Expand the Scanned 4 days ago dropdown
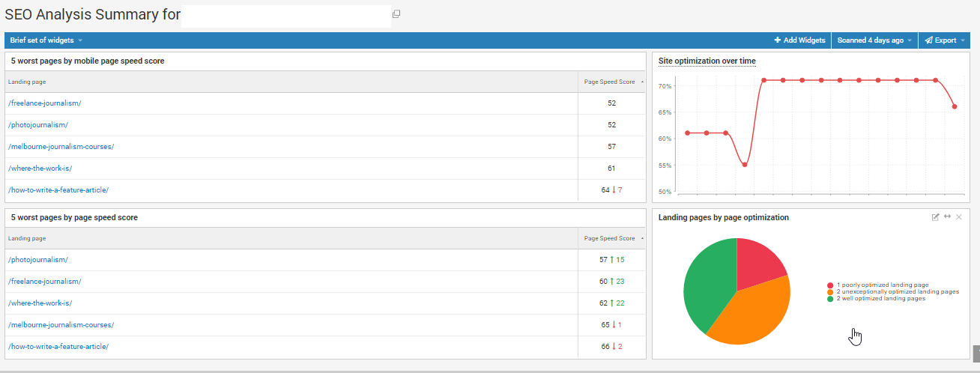The image size is (980, 373). [x=874, y=40]
